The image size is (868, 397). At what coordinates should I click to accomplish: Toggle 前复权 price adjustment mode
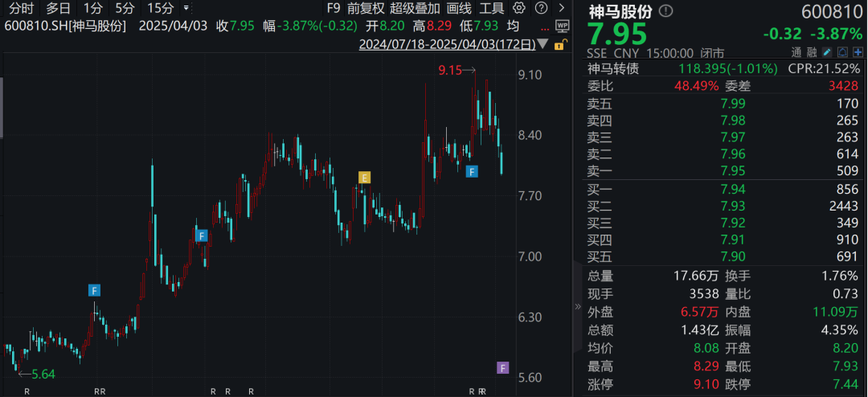point(366,8)
